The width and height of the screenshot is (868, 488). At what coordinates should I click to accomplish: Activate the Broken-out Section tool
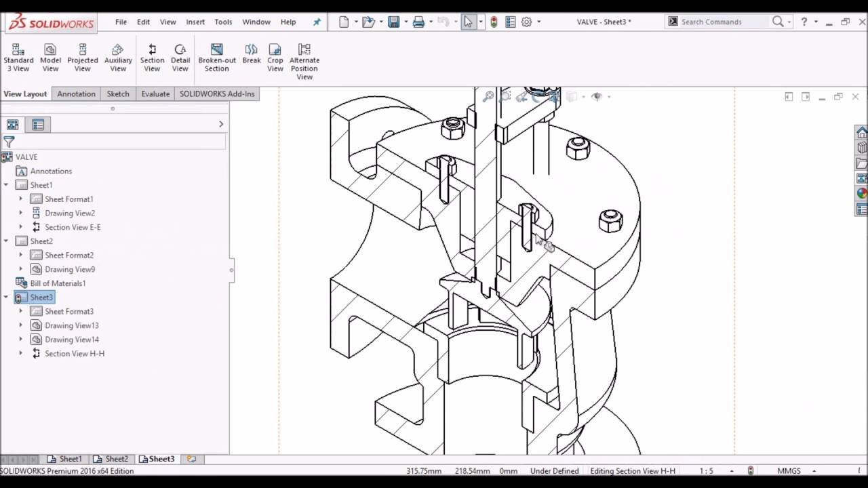(217, 58)
